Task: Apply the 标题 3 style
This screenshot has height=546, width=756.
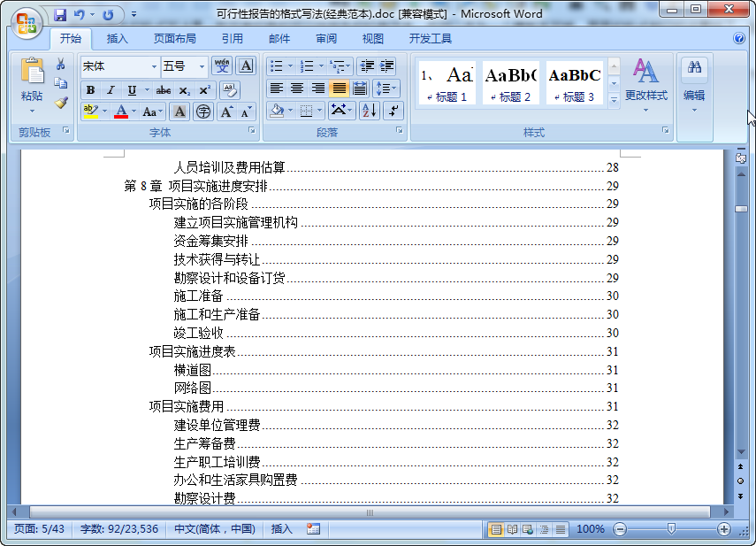Action: (x=574, y=82)
